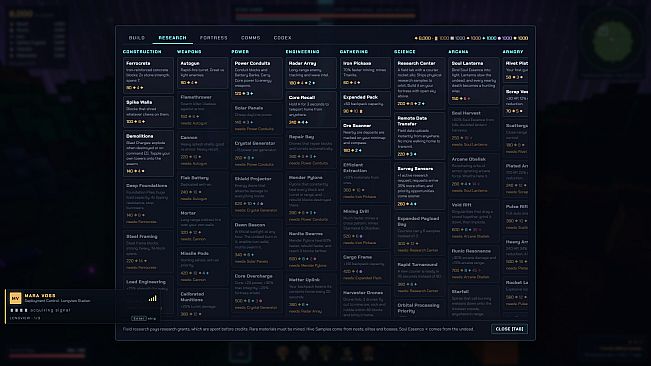Select the Calibrated Munitions card
651x366 pixels.
click(x=203, y=304)
